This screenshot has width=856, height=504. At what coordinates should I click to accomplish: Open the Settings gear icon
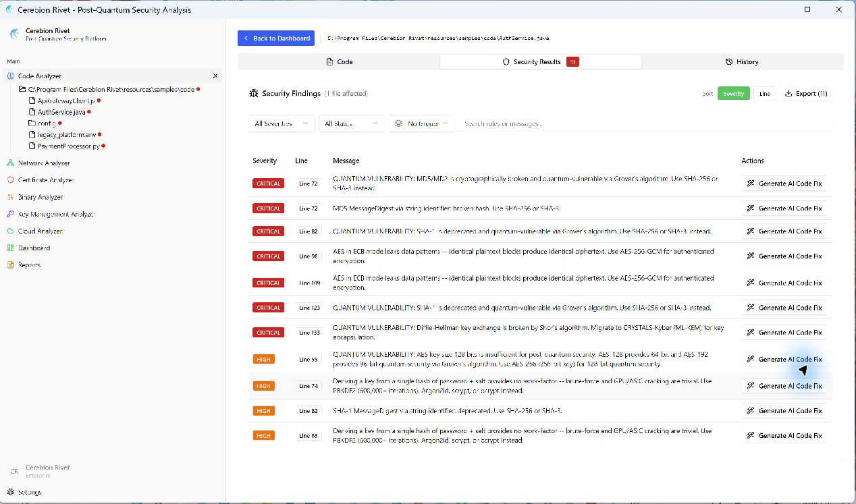[10, 492]
